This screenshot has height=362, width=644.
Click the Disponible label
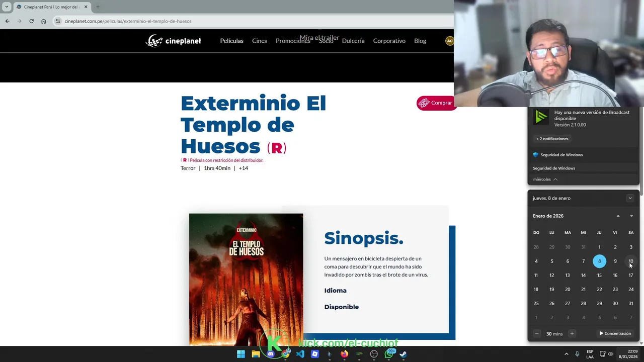[341, 307]
